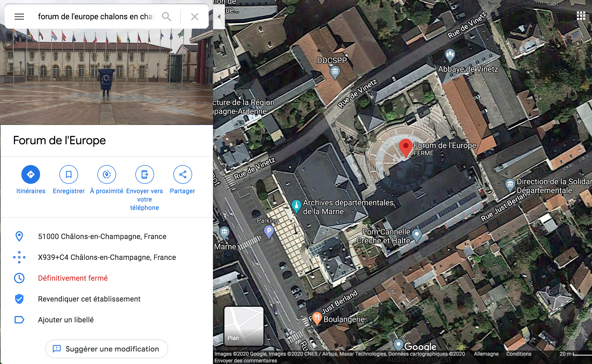Click Ajouter un libellé

tap(66, 320)
